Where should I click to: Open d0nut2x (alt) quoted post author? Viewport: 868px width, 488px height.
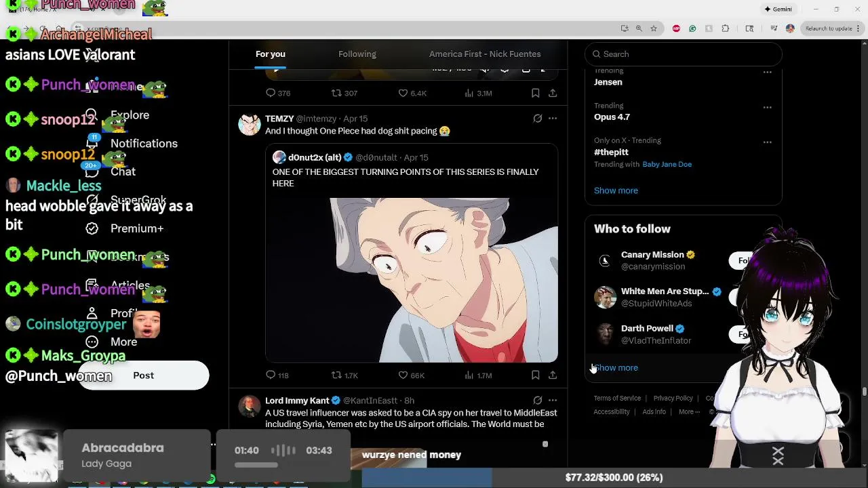pyautogui.click(x=315, y=157)
